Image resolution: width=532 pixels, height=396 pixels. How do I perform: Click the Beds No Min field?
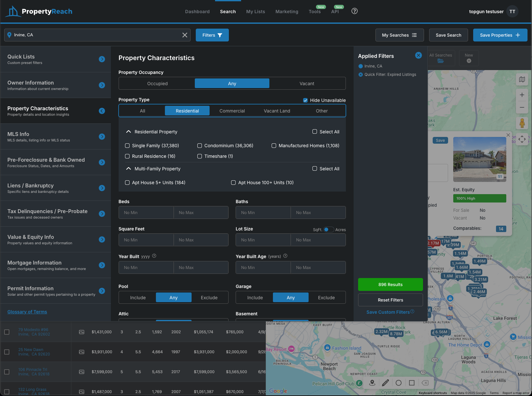point(146,212)
